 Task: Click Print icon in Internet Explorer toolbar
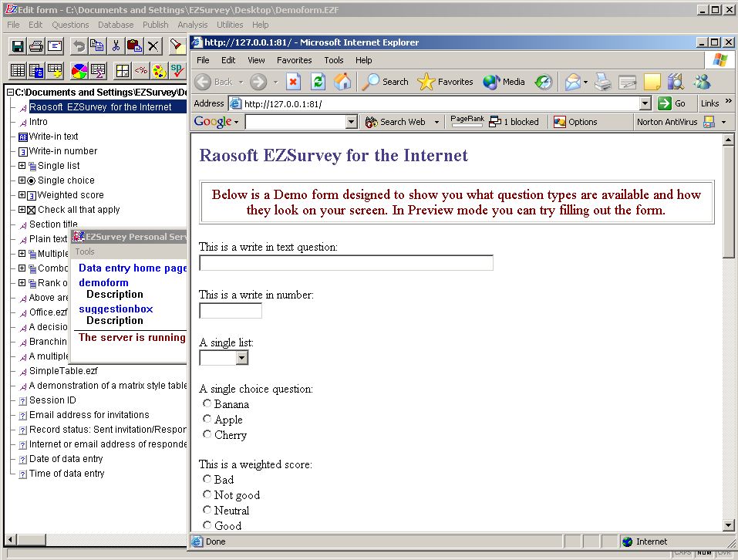tap(602, 82)
